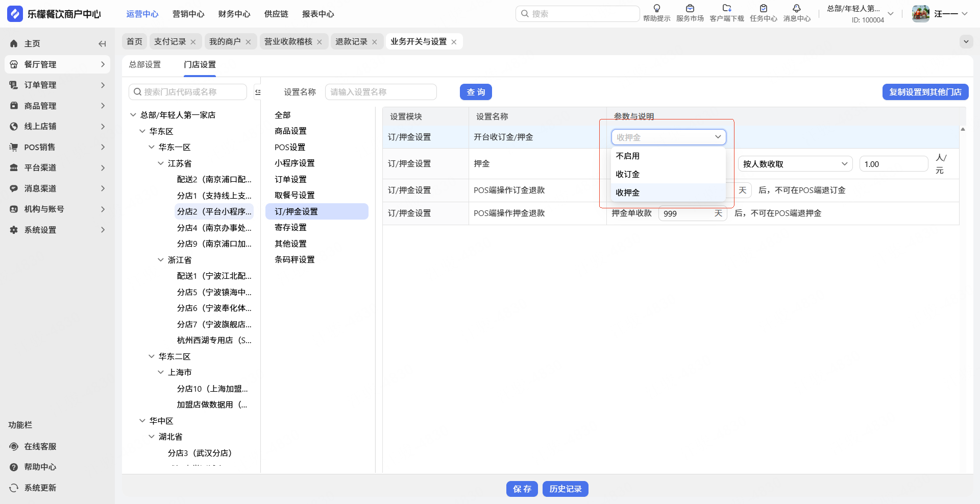Open the 消息中心 bell icon
Screen dimensions: 980x504
796,9
